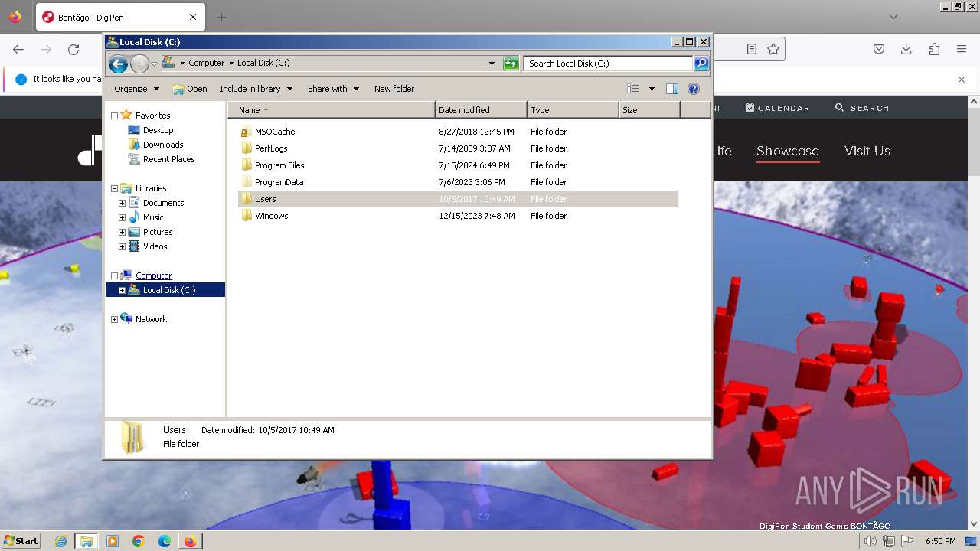Image resolution: width=980 pixels, height=551 pixels.
Task: Click the Explorer Forward navigation arrow
Action: 139,64
